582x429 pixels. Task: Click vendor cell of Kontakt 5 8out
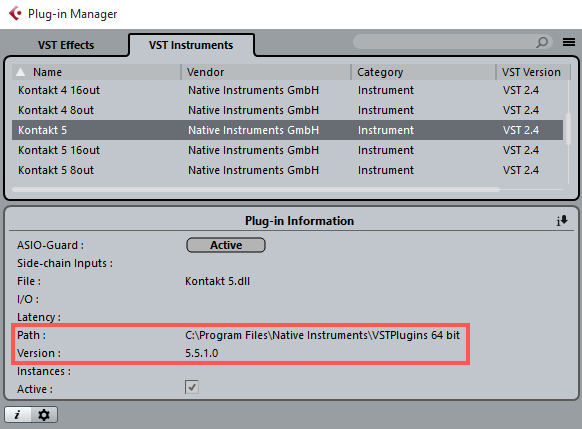point(254,170)
